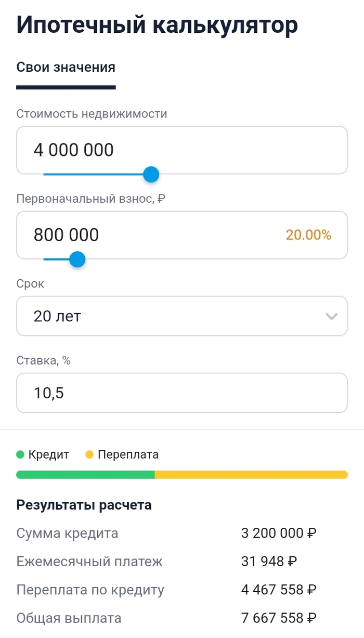Click the green "Кредит" legend dot
Viewport: 364px width, 638px height.
(x=20, y=454)
